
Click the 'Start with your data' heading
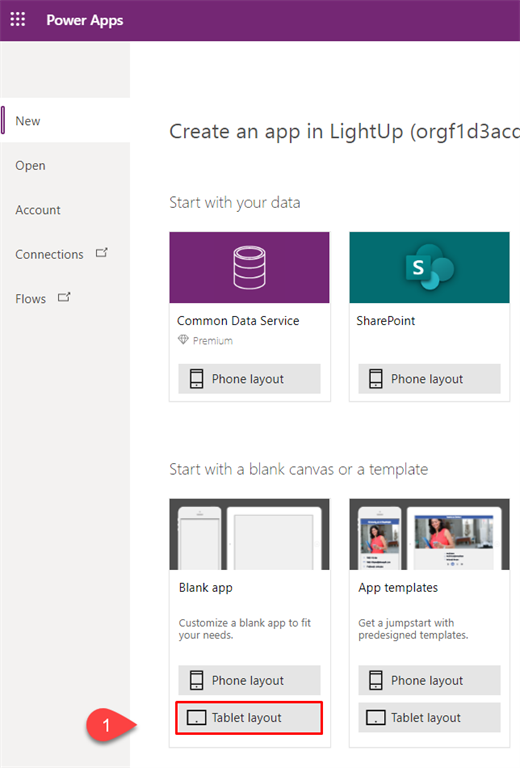pos(235,203)
